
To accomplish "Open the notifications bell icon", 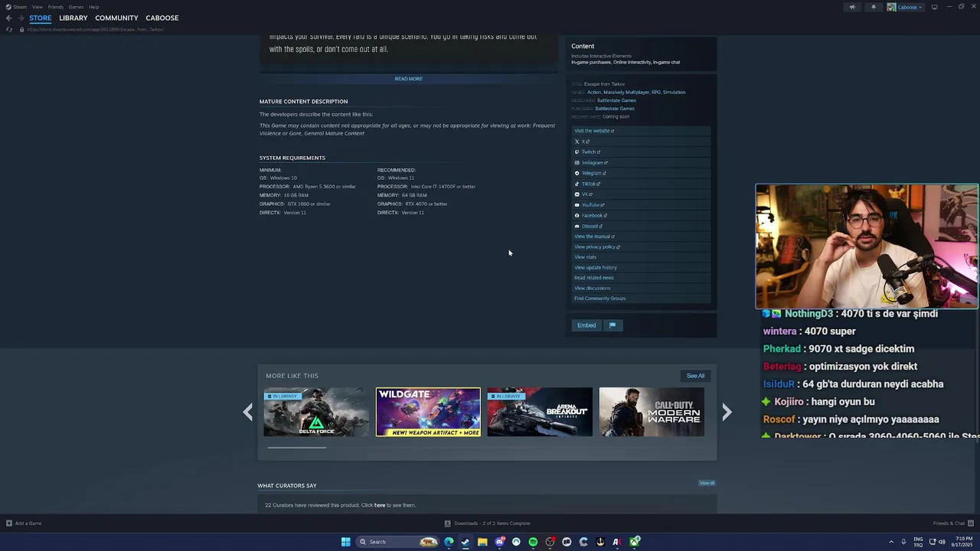I will pos(874,7).
